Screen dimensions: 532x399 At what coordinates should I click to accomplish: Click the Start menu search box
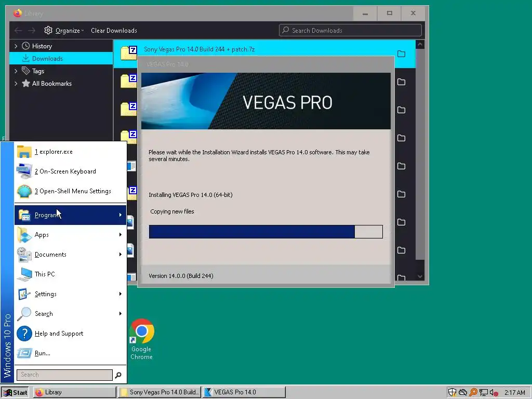64,375
